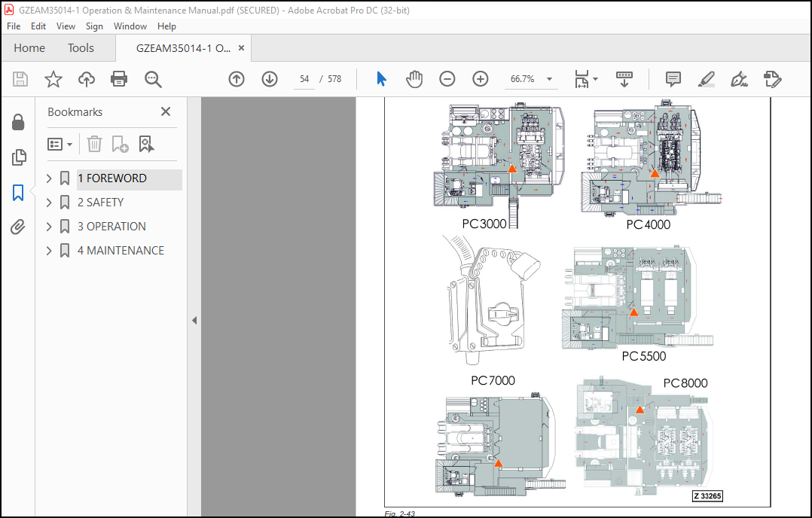The height and width of the screenshot is (518, 812).
Task: Click the fit page scrolling icon
Action: point(582,79)
